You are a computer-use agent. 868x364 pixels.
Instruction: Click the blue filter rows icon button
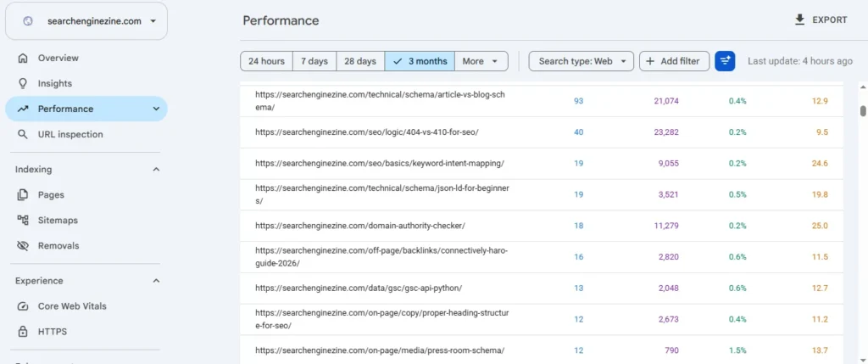pos(725,61)
